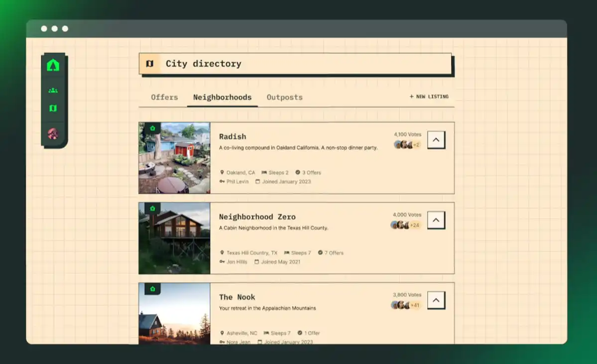Click the City directory header field
597x364 pixels.
[x=295, y=64]
